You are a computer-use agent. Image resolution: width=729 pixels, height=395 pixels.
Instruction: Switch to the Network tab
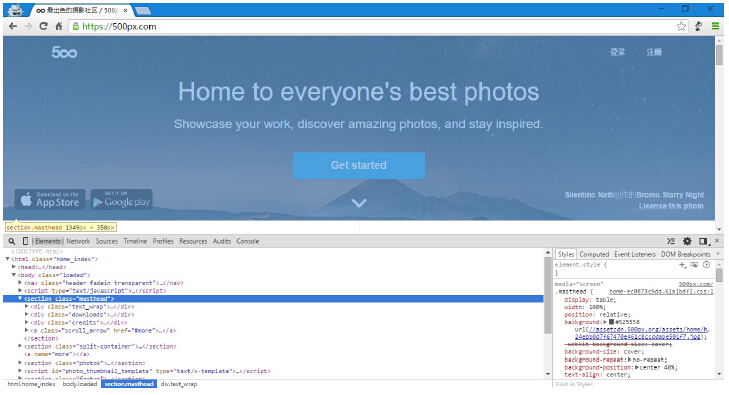click(78, 241)
